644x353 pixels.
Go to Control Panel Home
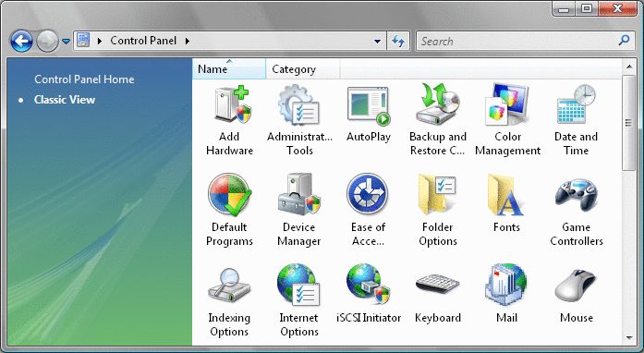(x=84, y=79)
